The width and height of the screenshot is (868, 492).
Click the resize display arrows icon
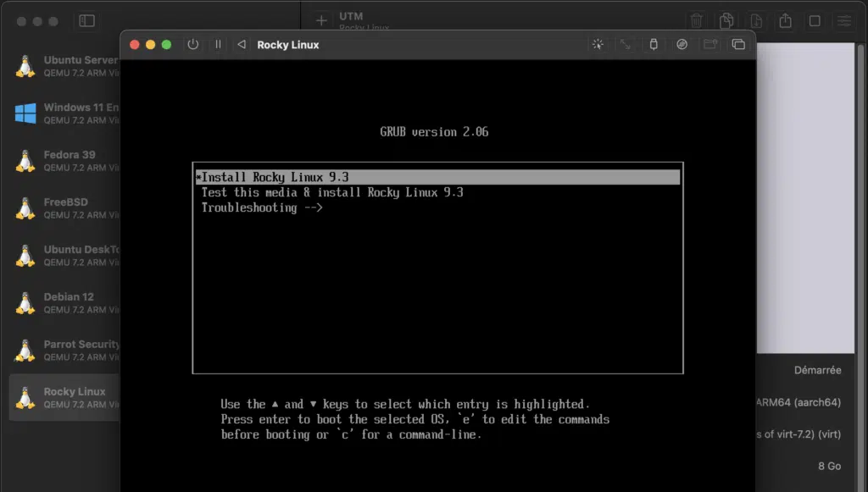point(626,44)
